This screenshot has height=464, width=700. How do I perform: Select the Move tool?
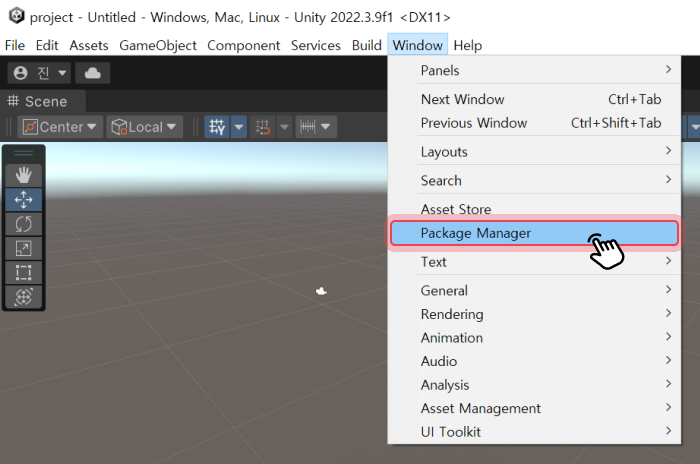point(24,199)
